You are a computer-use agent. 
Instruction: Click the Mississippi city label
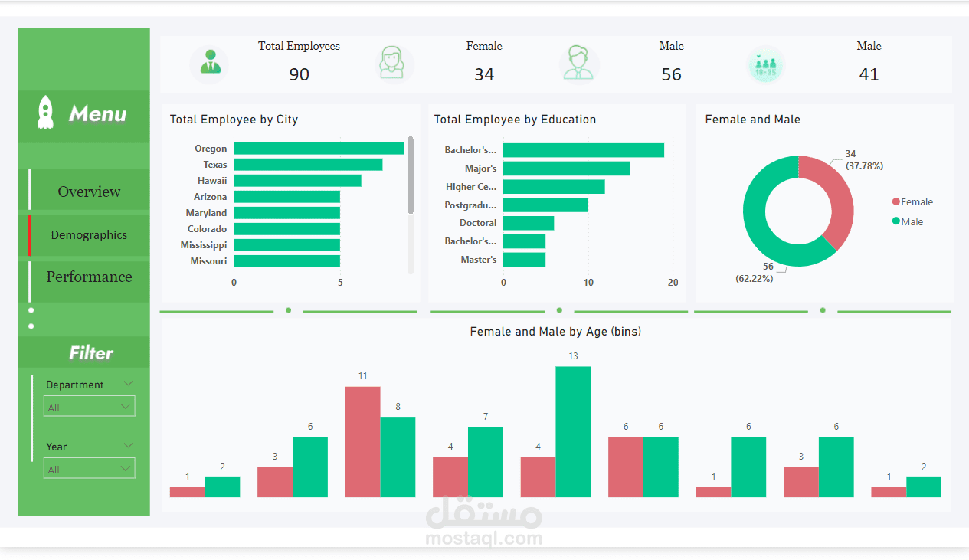click(204, 245)
